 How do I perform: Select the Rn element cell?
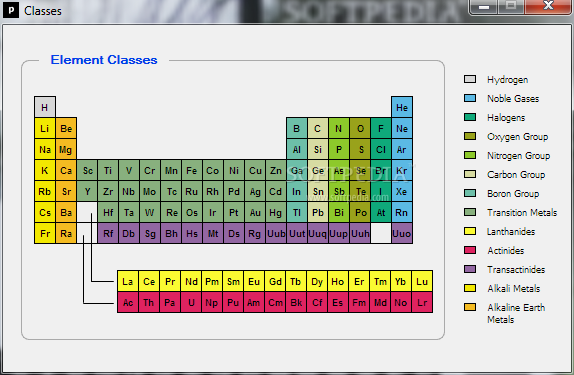click(402, 212)
